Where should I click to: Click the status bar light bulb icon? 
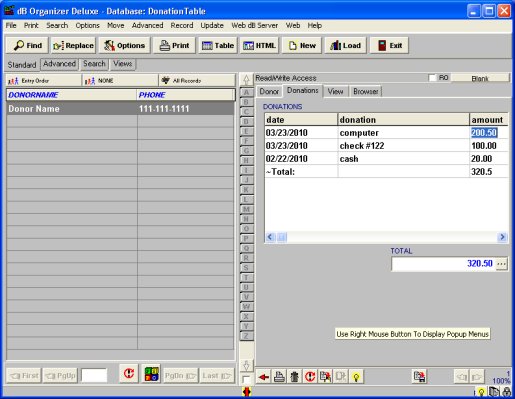[481, 392]
